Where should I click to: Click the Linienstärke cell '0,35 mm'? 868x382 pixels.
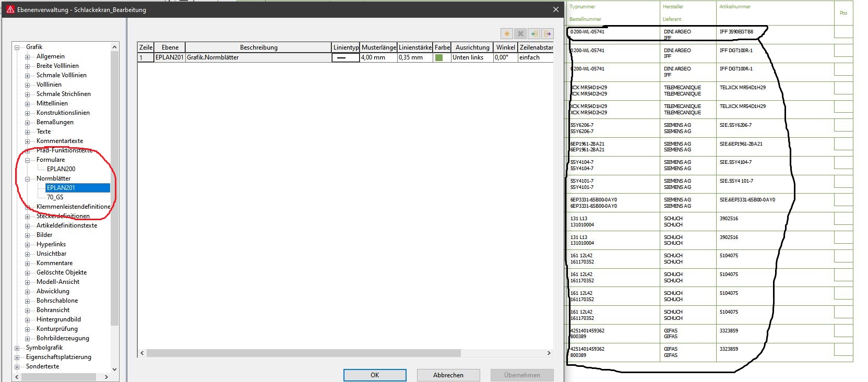pos(415,57)
